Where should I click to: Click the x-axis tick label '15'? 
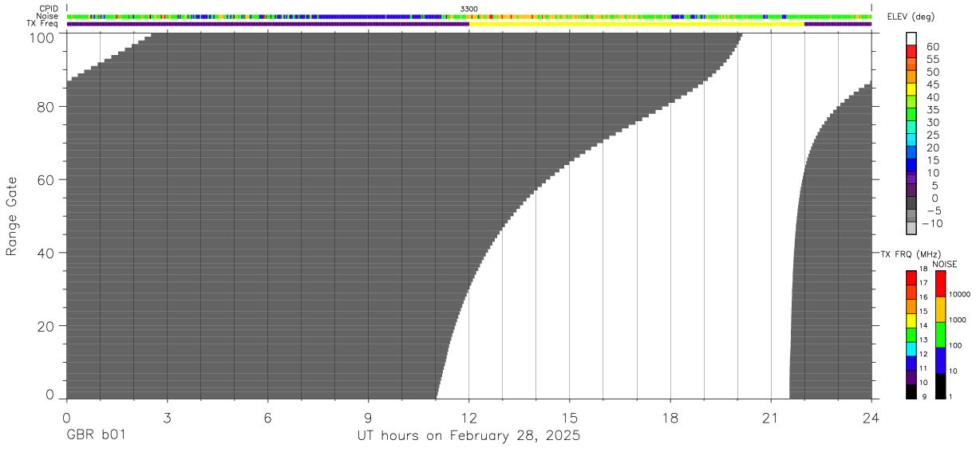[x=569, y=417]
